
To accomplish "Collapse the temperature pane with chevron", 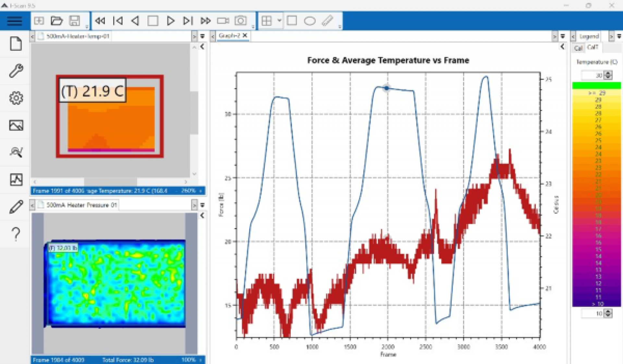I will 202,47.
